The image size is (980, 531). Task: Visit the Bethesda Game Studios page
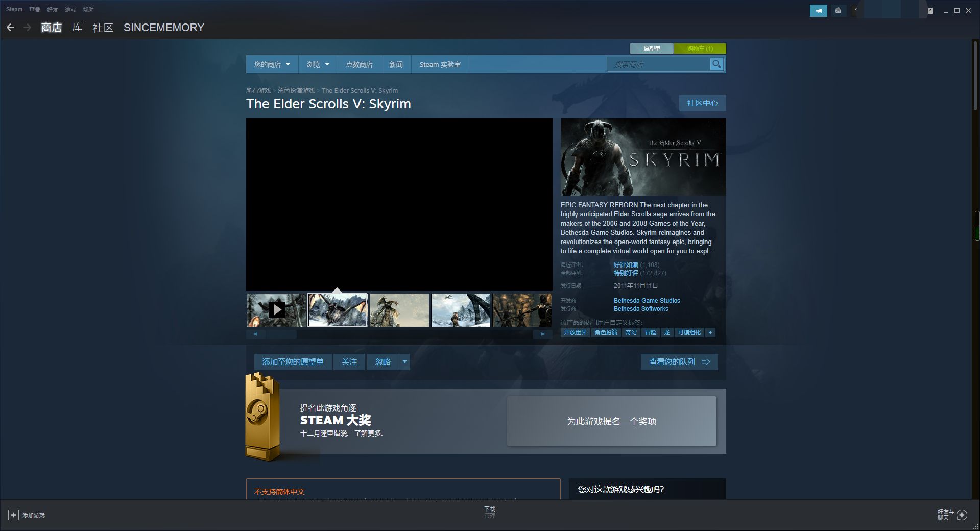point(647,300)
